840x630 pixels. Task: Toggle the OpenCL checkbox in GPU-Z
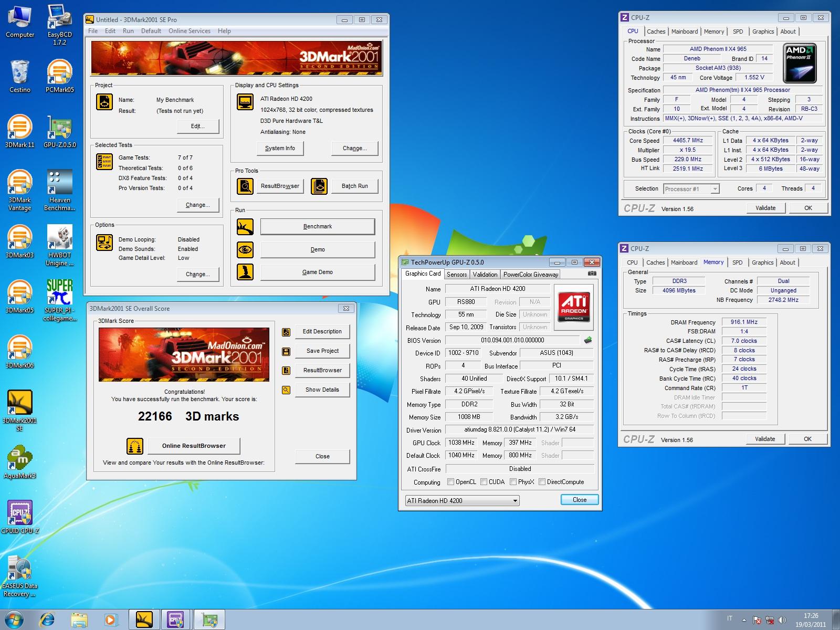point(450,482)
